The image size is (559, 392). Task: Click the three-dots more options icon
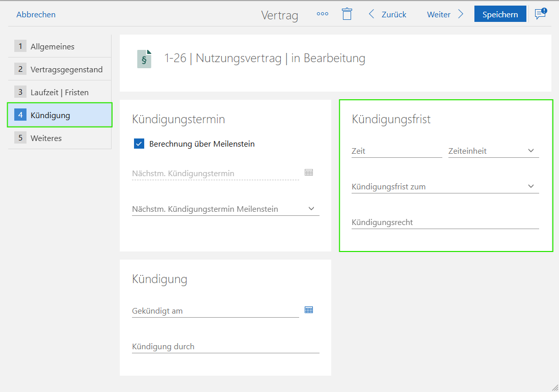point(322,14)
